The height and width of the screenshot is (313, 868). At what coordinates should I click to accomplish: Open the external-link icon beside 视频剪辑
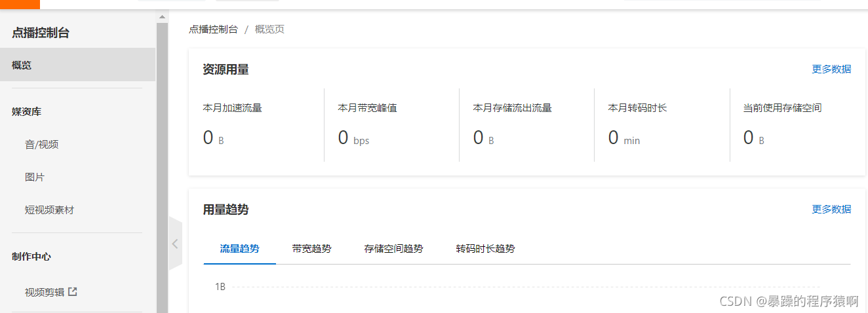point(73,291)
